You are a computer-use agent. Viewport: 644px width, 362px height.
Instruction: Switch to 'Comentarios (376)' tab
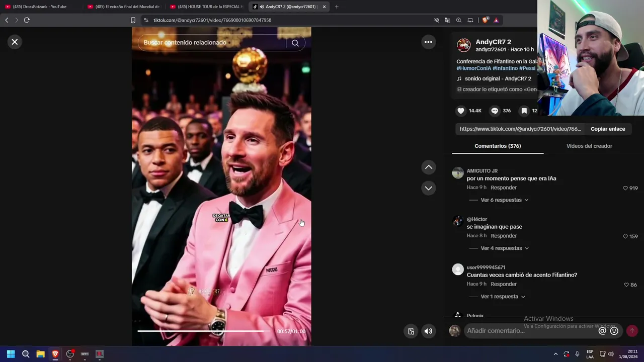pyautogui.click(x=498, y=146)
